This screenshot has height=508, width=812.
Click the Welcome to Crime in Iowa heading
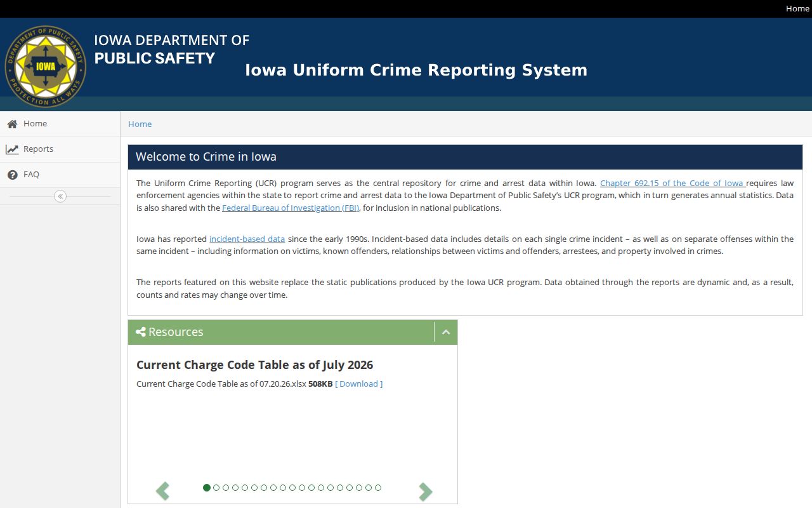pyautogui.click(x=206, y=157)
